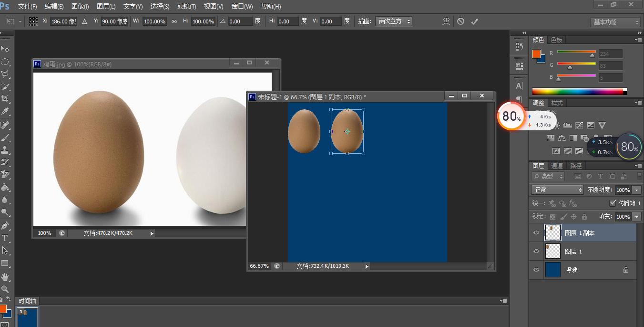Select the 图层 1 副本 layer thumbnail
Image resolution: width=644 pixels, height=327 pixels.
(x=552, y=232)
